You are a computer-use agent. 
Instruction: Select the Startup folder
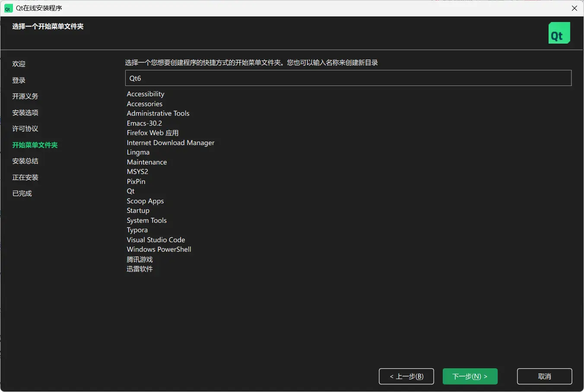click(138, 211)
